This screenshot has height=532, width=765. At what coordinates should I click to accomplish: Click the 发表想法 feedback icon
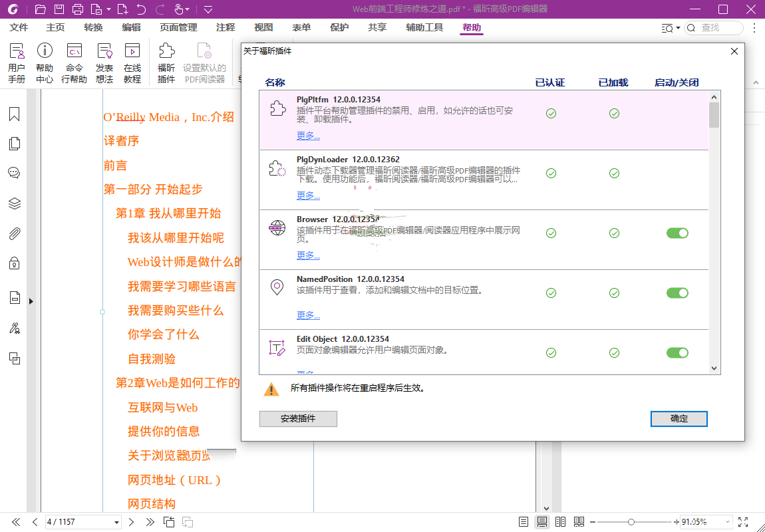coord(104,63)
